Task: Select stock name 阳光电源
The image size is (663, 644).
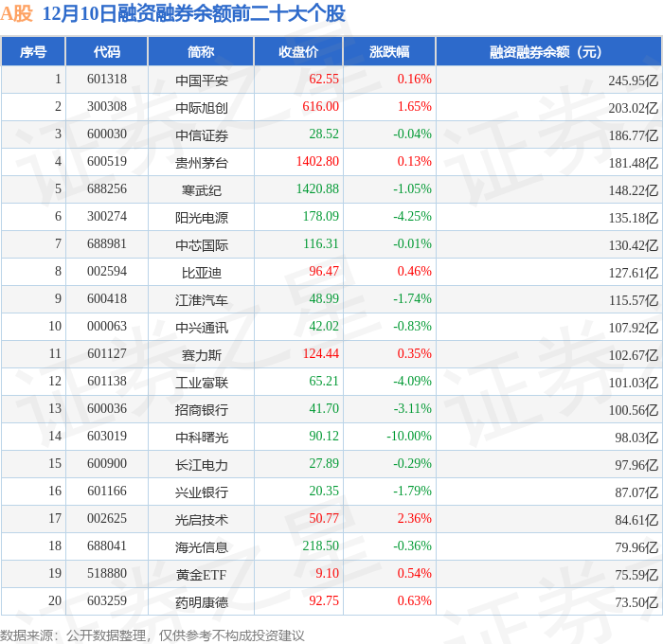Action: (202, 218)
